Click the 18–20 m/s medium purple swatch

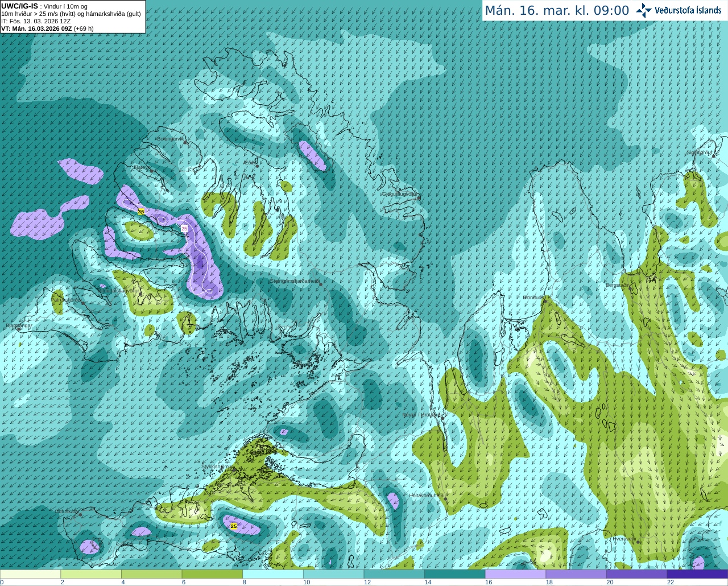coord(576,574)
